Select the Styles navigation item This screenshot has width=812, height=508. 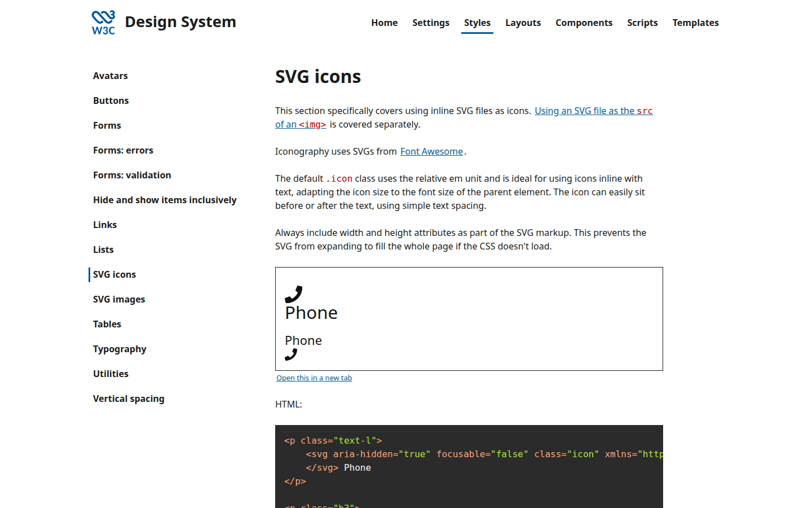tap(477, 23)
